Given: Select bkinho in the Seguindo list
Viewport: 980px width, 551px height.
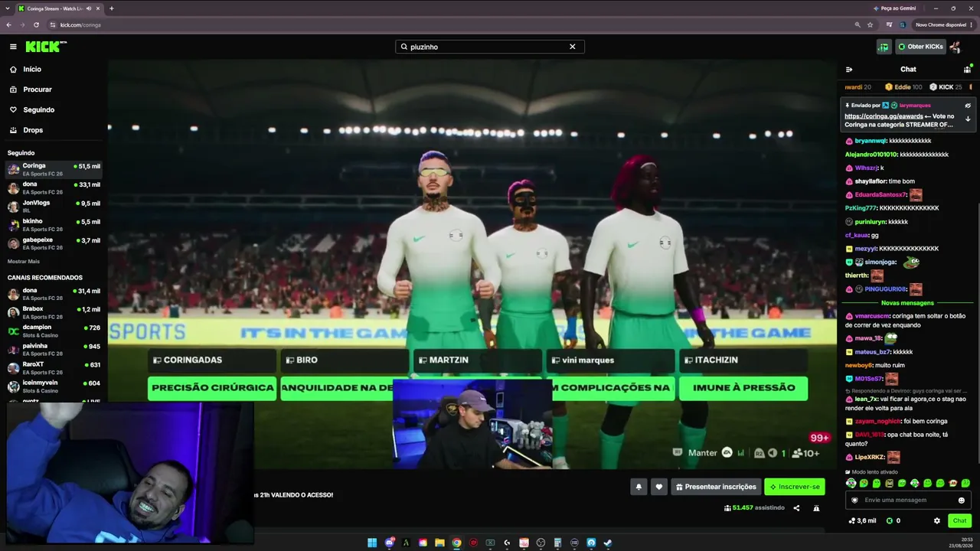Looking at the screenshot, I should coord(53,225).
